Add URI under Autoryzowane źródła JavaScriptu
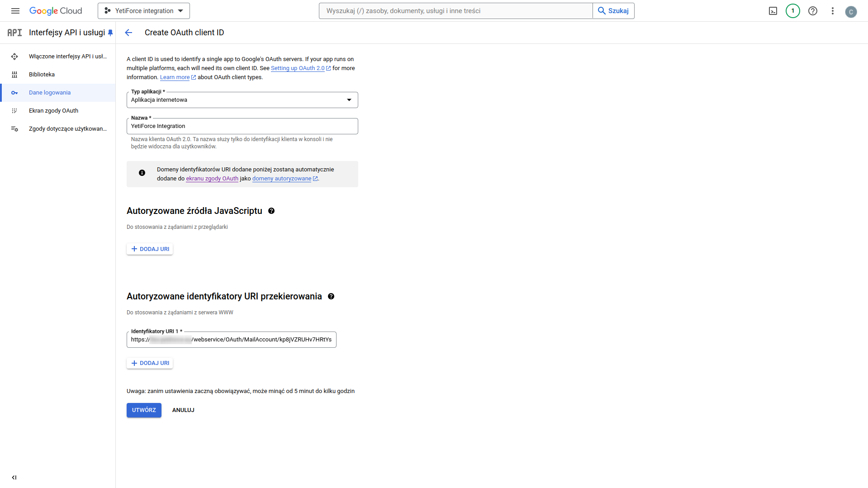868x488 pixels. pos(150,249)
